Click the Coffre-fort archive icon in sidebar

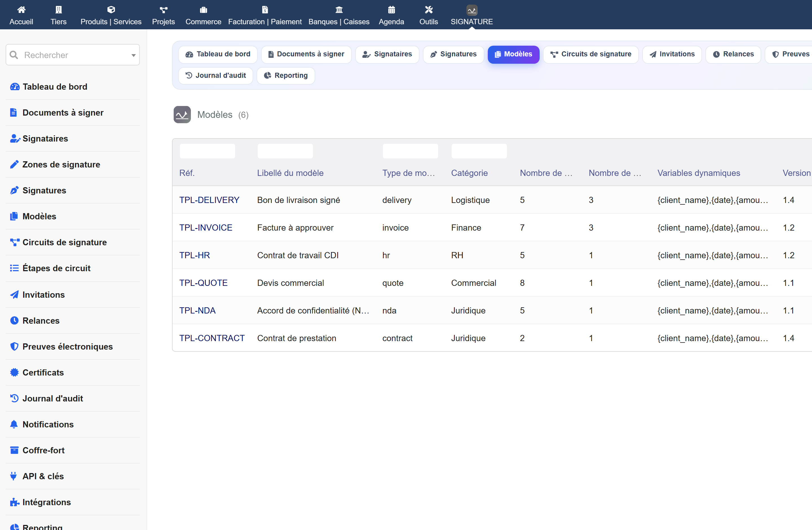pyautogui.click(x=14, y=450)
